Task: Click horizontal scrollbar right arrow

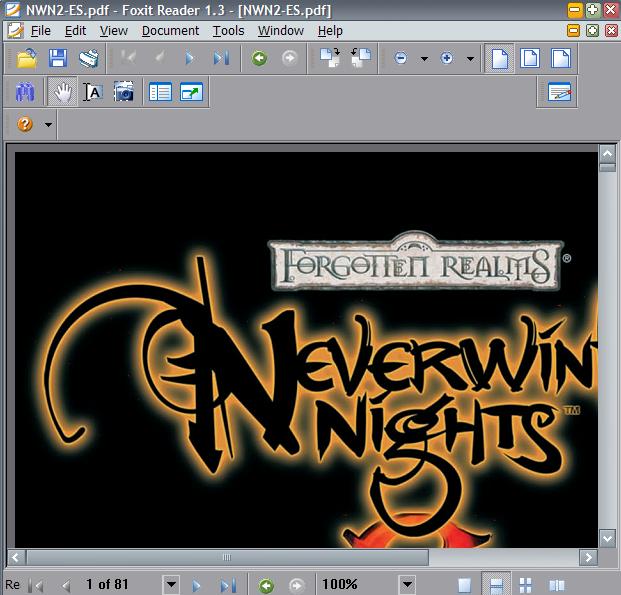Action: 589,557
